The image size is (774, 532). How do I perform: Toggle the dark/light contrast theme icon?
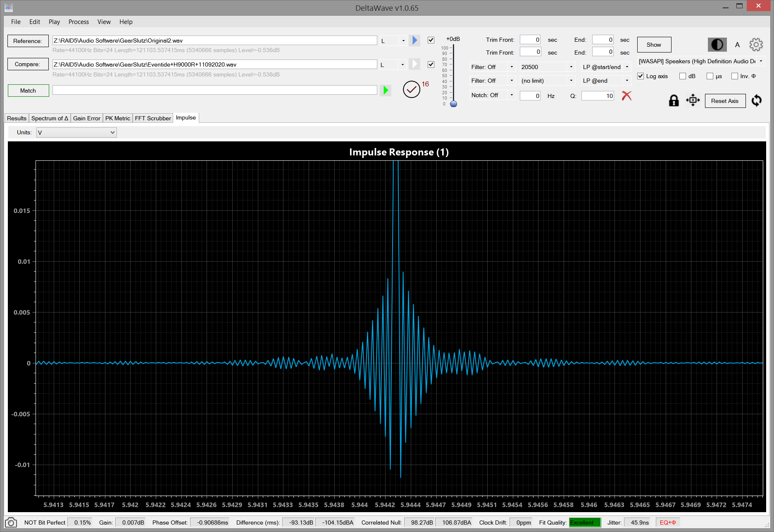coord(717,45)
